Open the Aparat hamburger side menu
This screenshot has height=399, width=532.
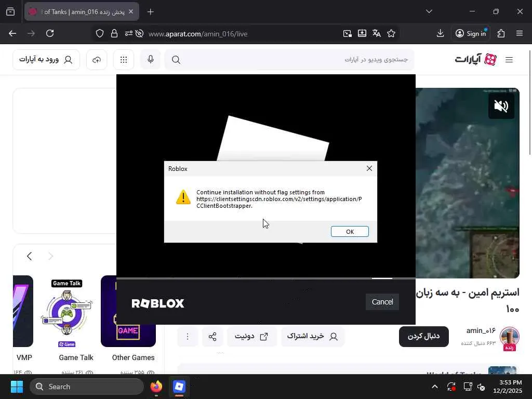tap(509, 60)
